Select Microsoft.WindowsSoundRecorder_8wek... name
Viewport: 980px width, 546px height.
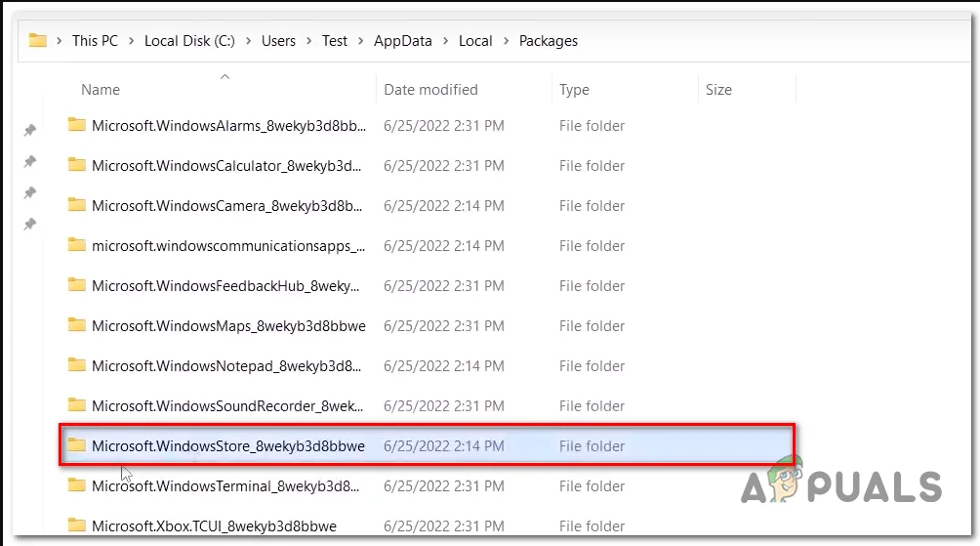pyautogui.click(x=227, y=406)
